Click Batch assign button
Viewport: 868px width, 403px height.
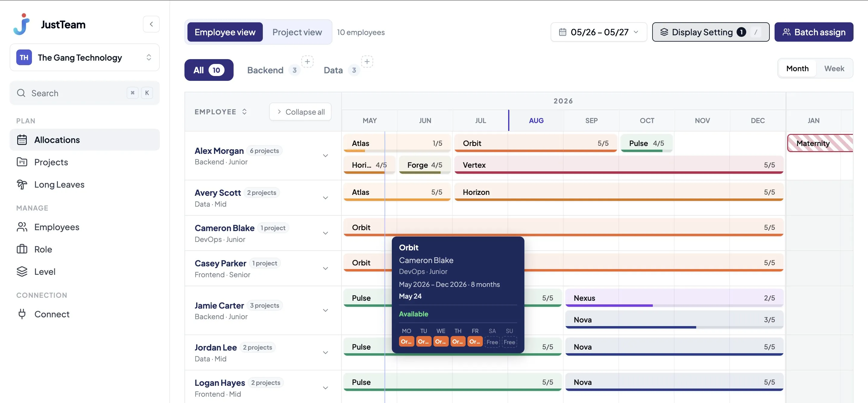click(813, 32)
